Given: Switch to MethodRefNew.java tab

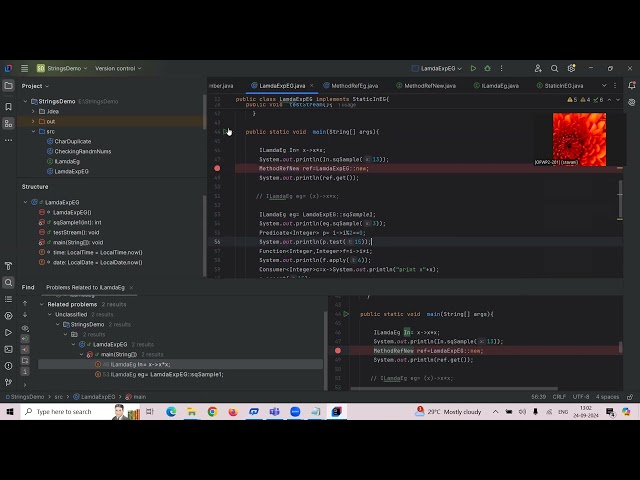Looking at the screenshot, I should click(426, 86).
